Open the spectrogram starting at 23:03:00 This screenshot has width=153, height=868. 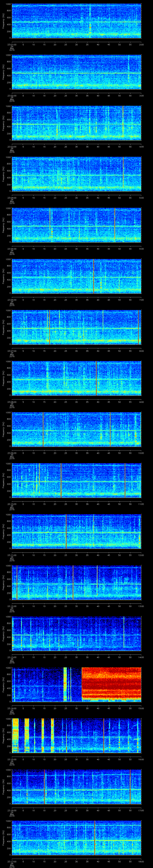tap(77, 123)
